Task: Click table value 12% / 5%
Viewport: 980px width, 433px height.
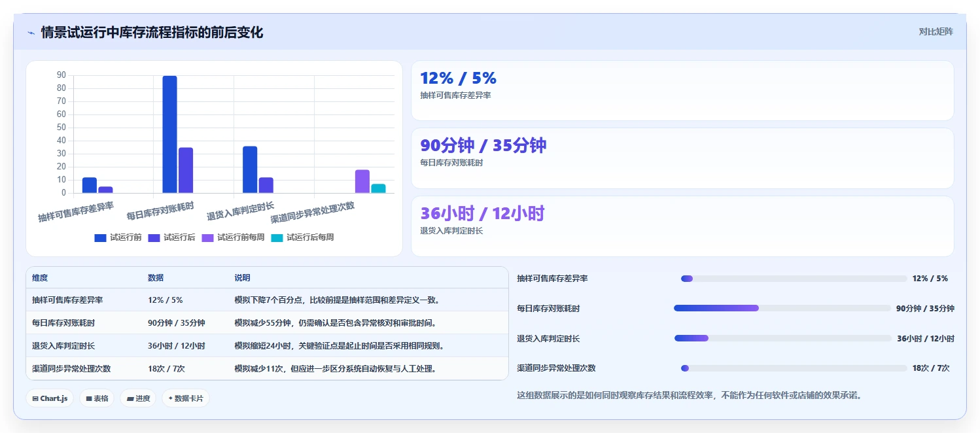Action: 166,300
